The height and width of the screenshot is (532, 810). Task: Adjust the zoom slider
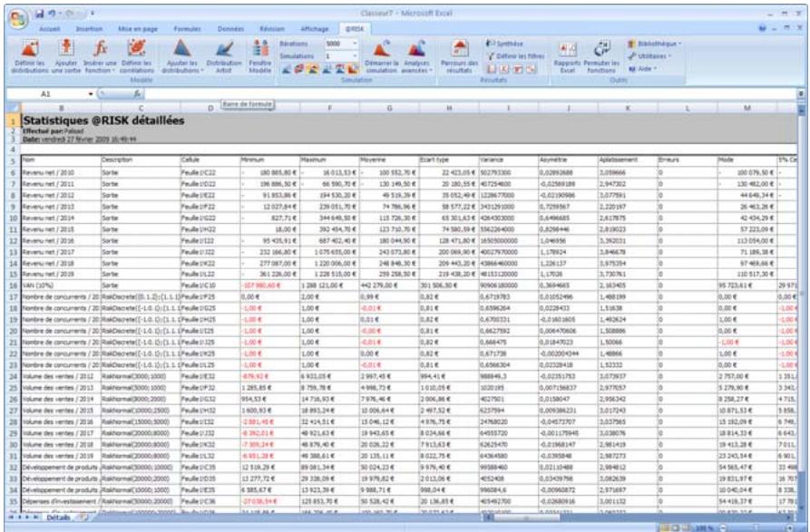click(x=756, y=527)
